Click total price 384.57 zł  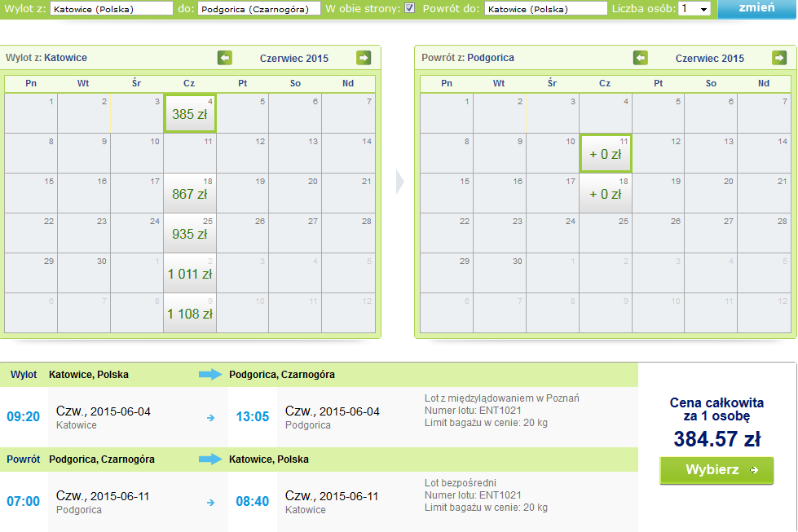coord(717,439)
